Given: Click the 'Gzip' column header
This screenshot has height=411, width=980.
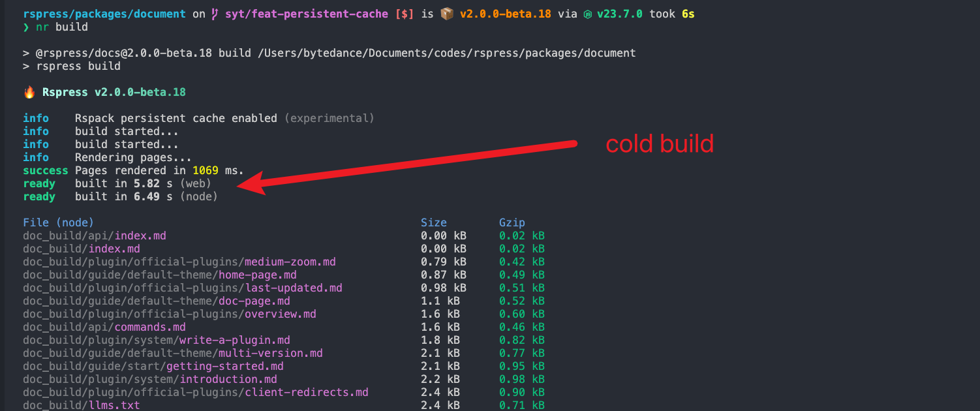Looking at the screenshot, I should tap(512, 222).
